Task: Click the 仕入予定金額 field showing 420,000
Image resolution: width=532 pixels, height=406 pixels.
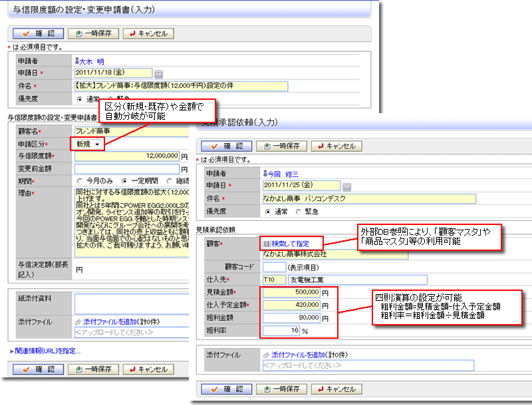Action: [x=291, y=305]
